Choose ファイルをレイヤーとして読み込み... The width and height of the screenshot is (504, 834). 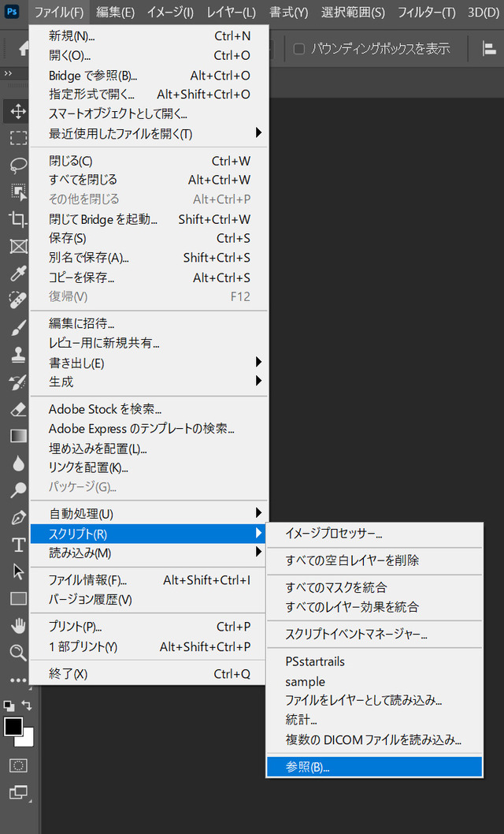(374, 701)
